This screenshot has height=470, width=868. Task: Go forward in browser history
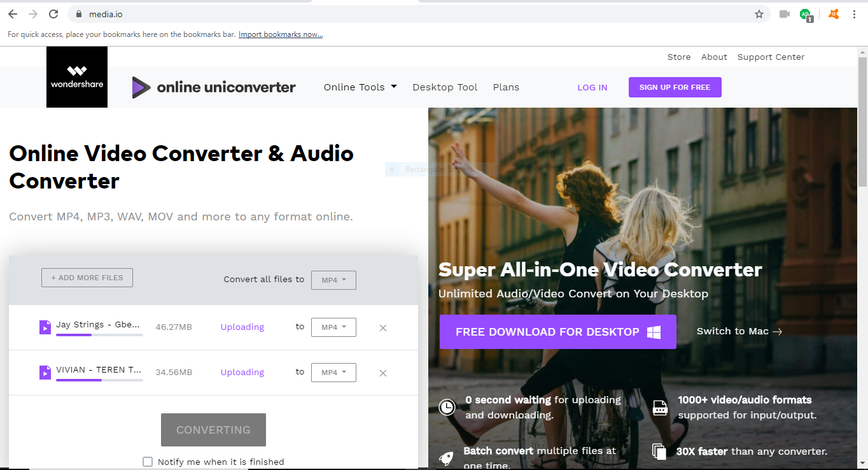coord(33,14)
